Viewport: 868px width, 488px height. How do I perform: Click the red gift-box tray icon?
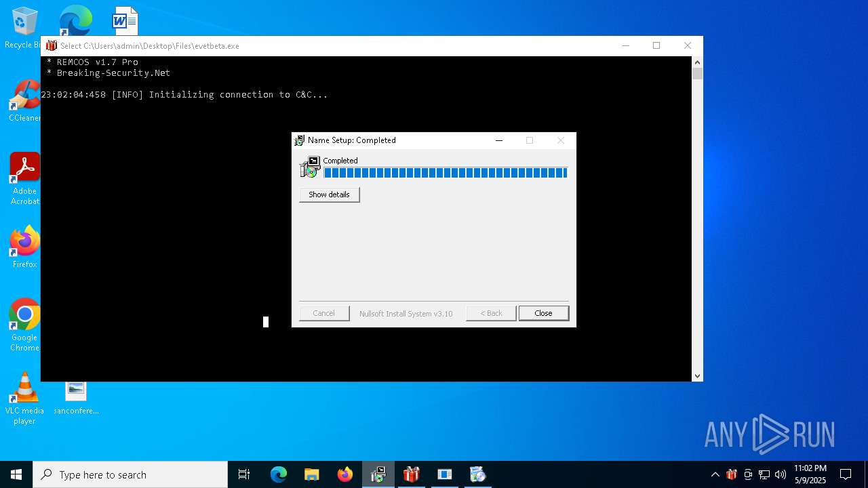732,474
